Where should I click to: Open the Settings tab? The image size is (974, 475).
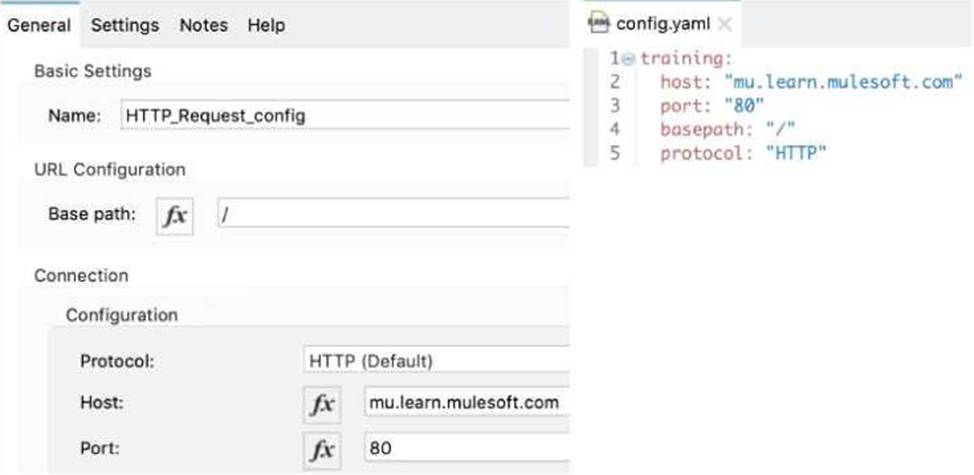[125, 25]
